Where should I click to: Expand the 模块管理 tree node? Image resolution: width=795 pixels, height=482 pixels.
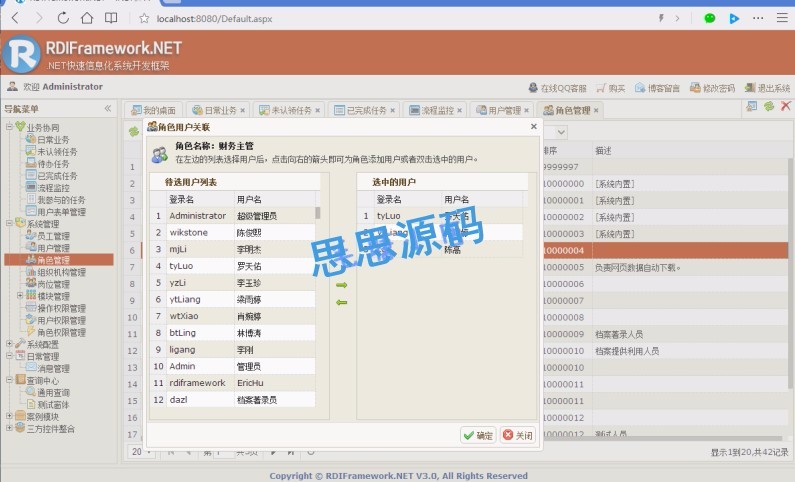[20, 295]
